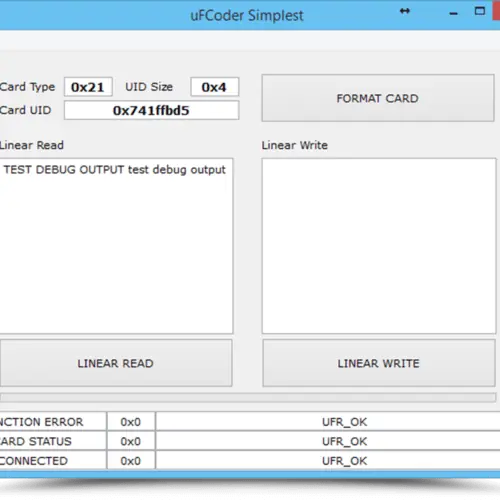Select the 0x0 code in FUNCTION ERROR row
Image resolution: width=500 pixels, height=500 pixels.
[131, 422]
